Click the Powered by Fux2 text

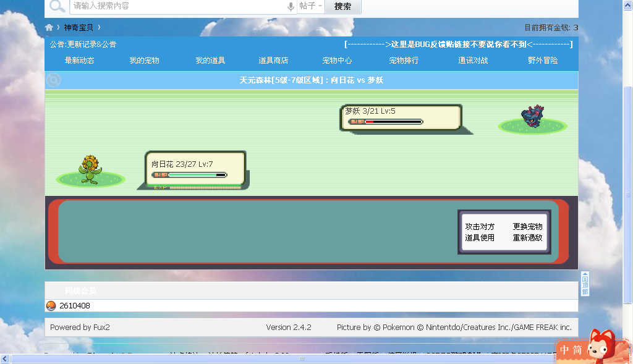click(80, 328)
